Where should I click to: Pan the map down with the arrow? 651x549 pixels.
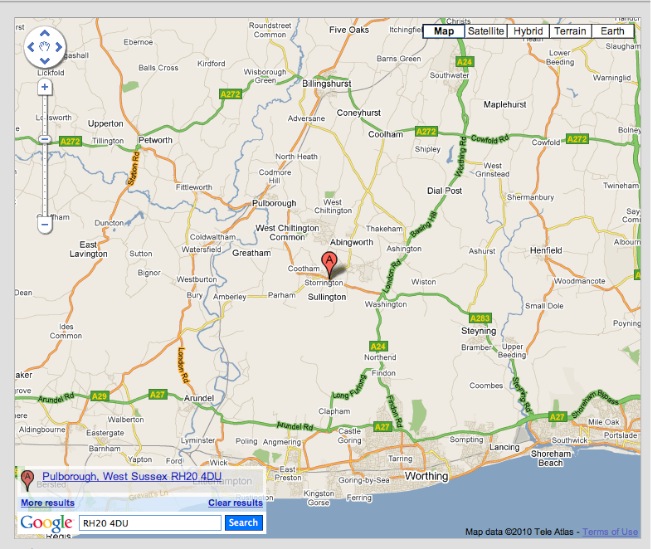[45, 61]
